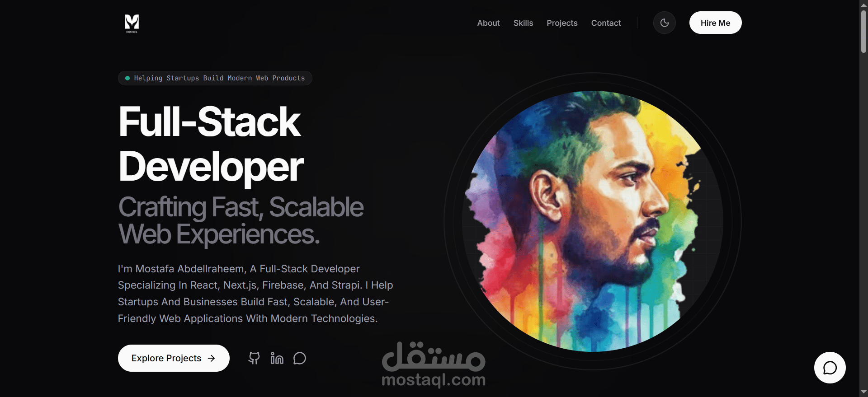The height and width of the screenshot is (397, 868).
Task: Click the green status dot in badge
Action: click(x=127, y=78)
